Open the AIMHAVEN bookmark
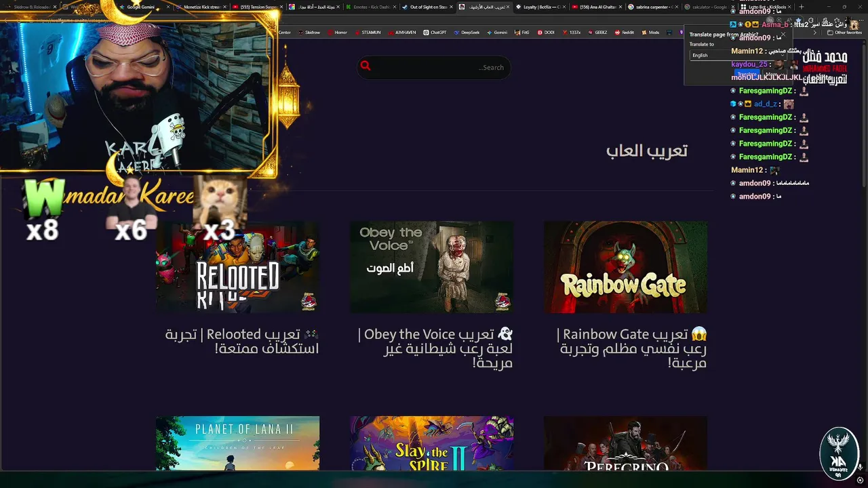 401,32
